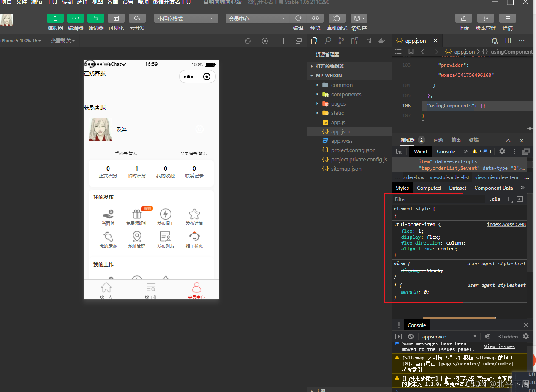The height and width of the screenshot is (392, 536).
Task: Open devtools settings gear
Action: click(502, 151)
